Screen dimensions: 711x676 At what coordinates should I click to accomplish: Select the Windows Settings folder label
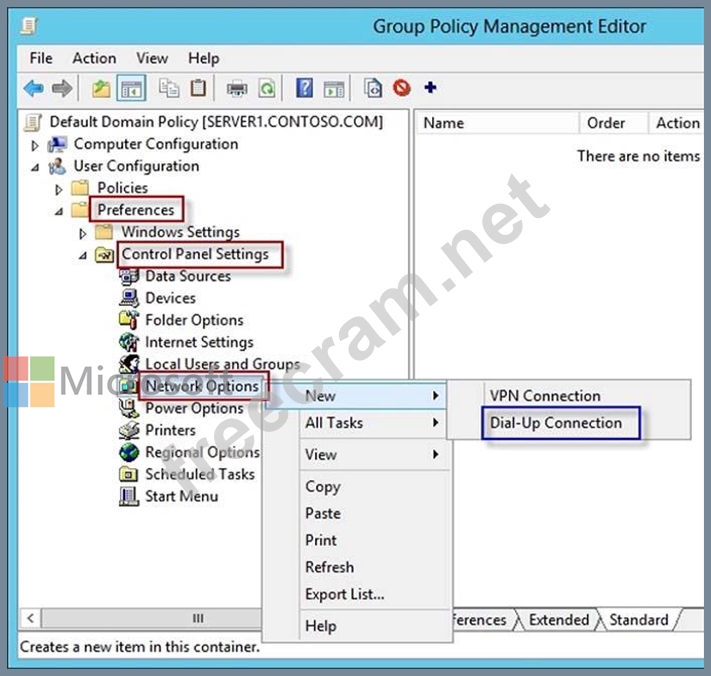point(180,232)
